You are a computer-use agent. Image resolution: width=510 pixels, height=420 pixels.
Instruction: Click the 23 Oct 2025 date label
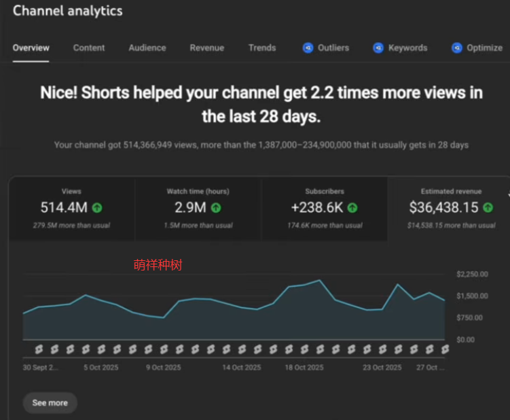(382, 368)
